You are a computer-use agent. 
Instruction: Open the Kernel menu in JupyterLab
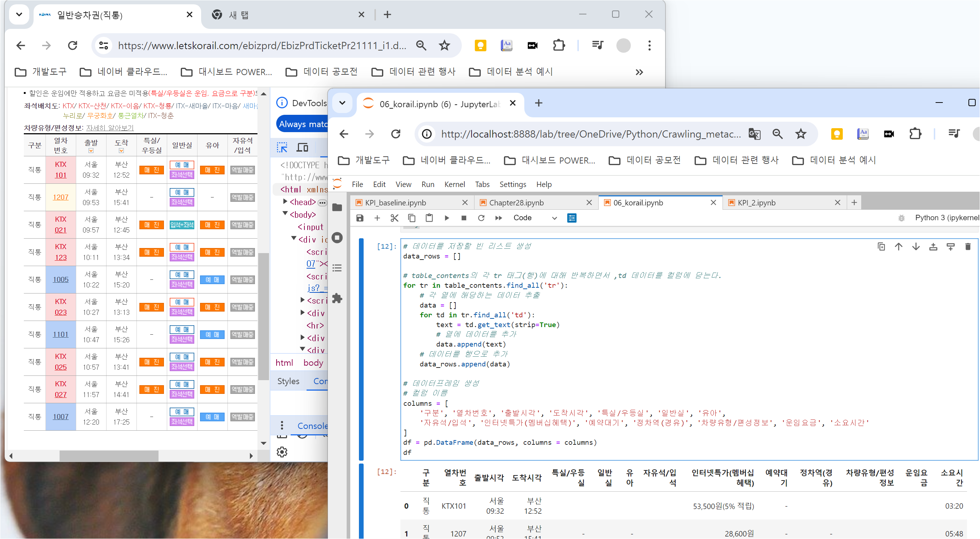click(454, 184)
